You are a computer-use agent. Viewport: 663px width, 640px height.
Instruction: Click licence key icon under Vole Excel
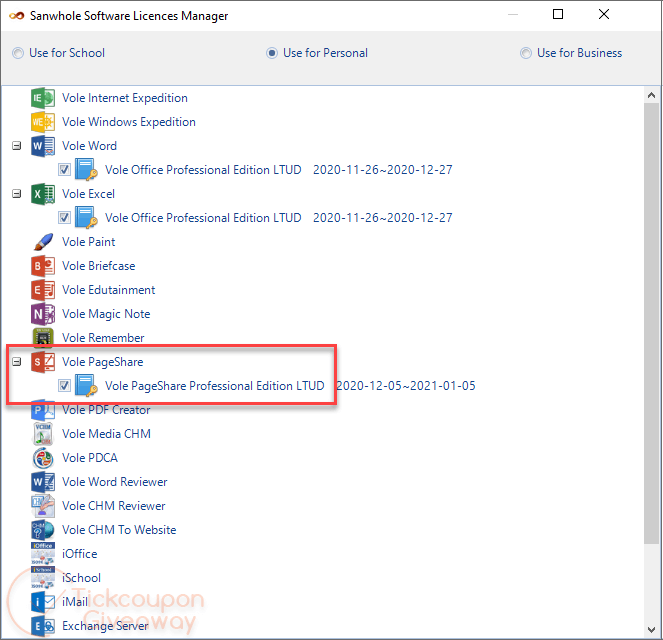[x=86, y=218]
